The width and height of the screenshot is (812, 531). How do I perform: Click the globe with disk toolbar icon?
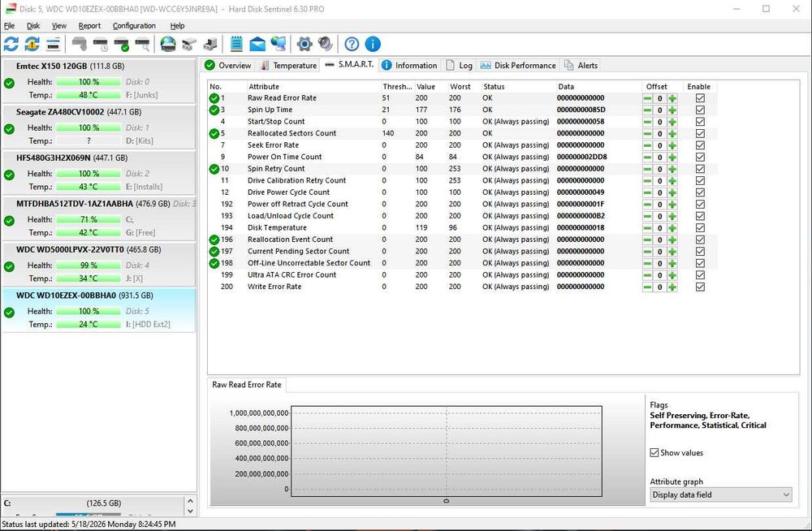168,44
